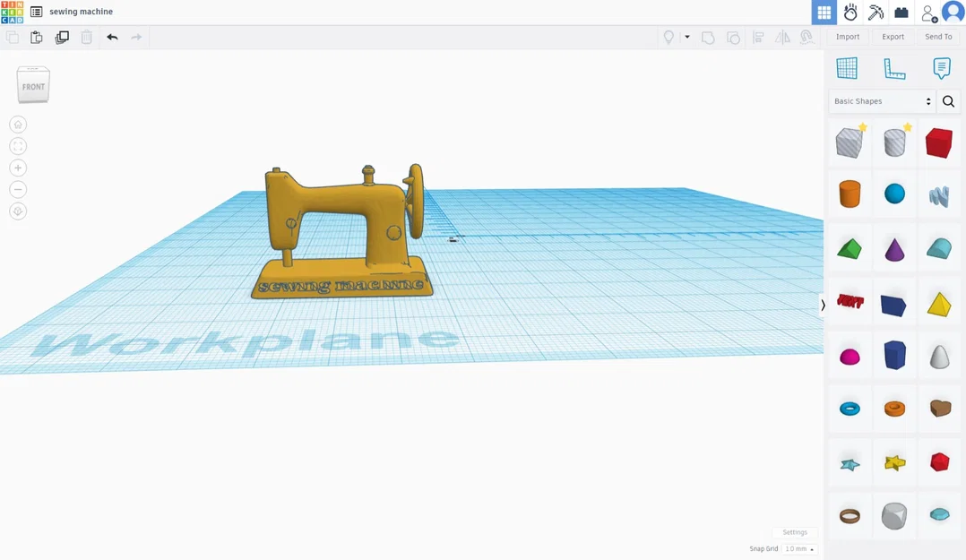Select the blue Sphere shape
The image size is (966, 560).
click(894, 194)
